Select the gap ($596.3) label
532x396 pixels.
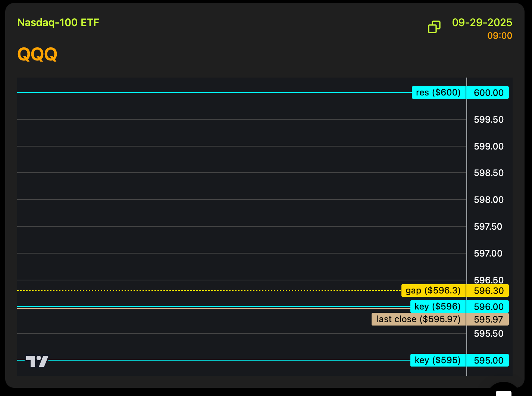[x=433, y=290]
